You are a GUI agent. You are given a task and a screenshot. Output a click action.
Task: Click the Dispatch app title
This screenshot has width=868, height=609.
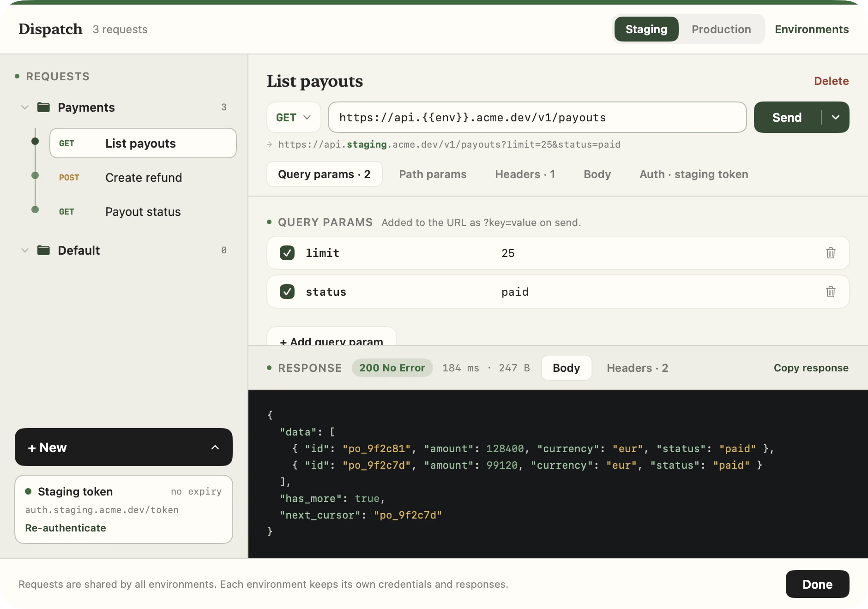[50, 29]
